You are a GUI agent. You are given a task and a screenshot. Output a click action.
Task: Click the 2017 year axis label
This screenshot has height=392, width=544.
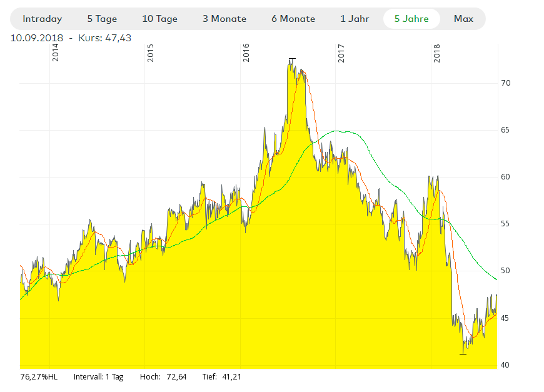pos(341,53)
